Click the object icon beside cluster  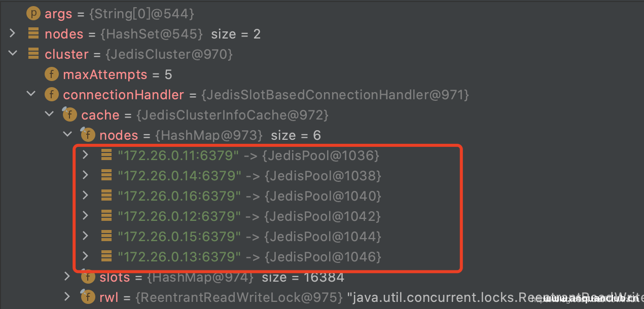pos(33,54)
